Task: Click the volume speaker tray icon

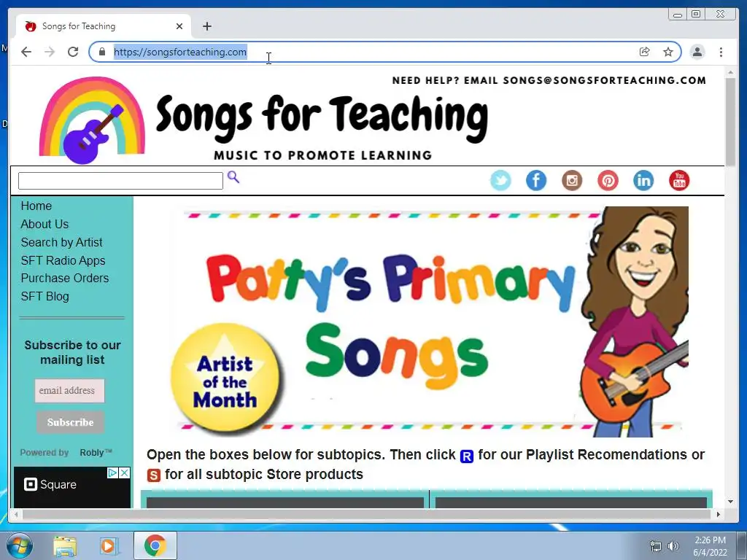Action: pos(673,546)
